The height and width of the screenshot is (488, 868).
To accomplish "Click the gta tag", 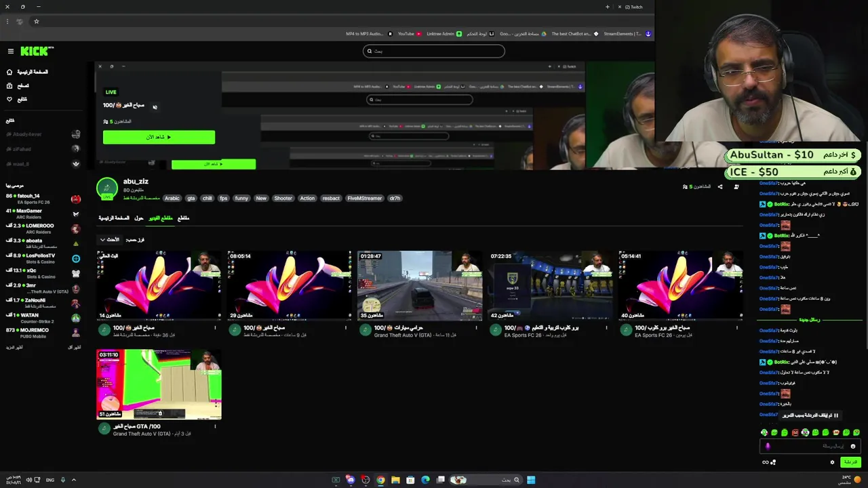I will click(191, 199).
